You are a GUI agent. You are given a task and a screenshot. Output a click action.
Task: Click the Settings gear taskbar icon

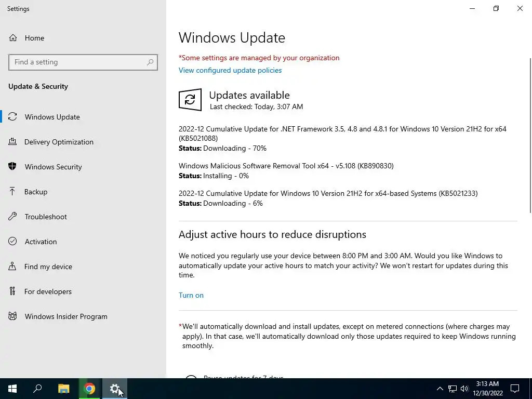115,389
